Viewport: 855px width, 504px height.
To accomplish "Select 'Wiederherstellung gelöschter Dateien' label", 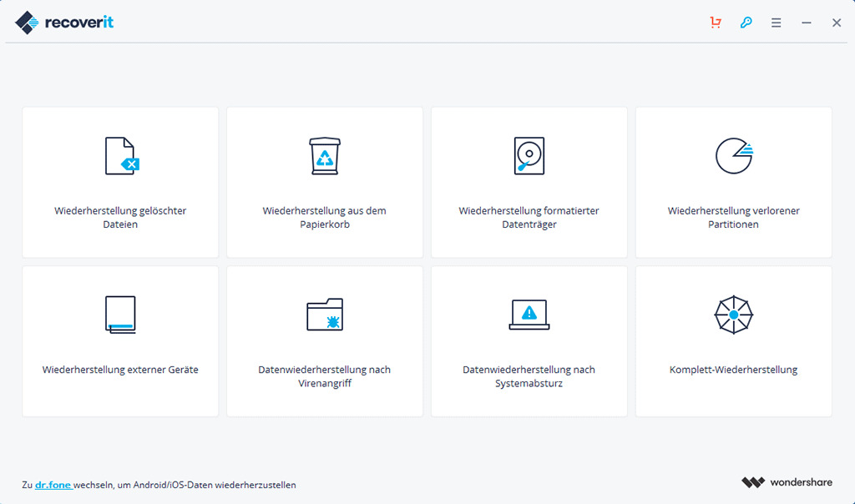I will [x=120, y=218].
